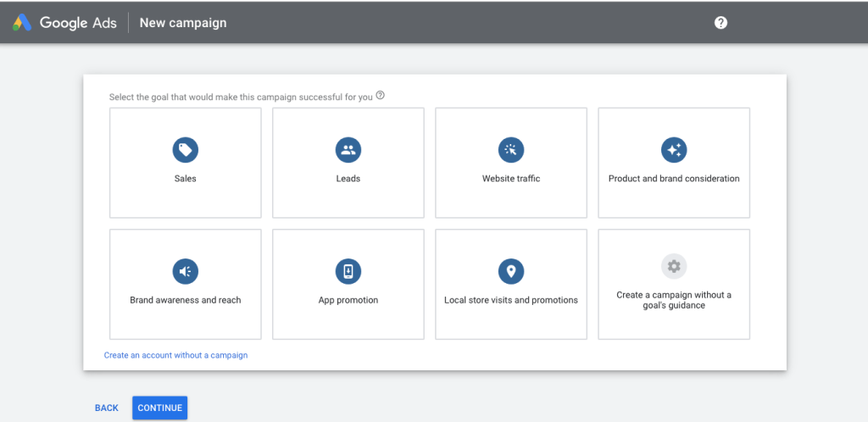This screenshot has width=868, height=422.
Task: Pick the Local store visits and promotions label
Action: coord(511,300)
